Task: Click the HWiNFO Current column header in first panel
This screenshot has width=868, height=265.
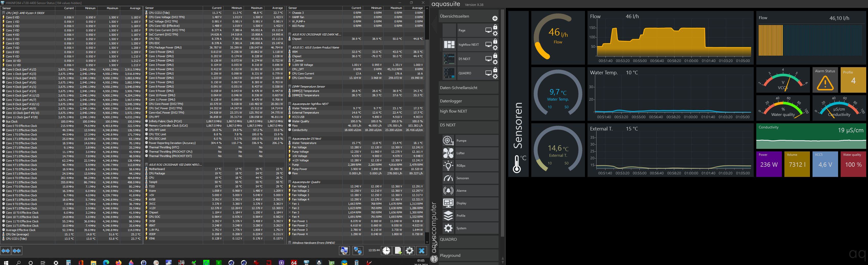Action: click(65, 8)
